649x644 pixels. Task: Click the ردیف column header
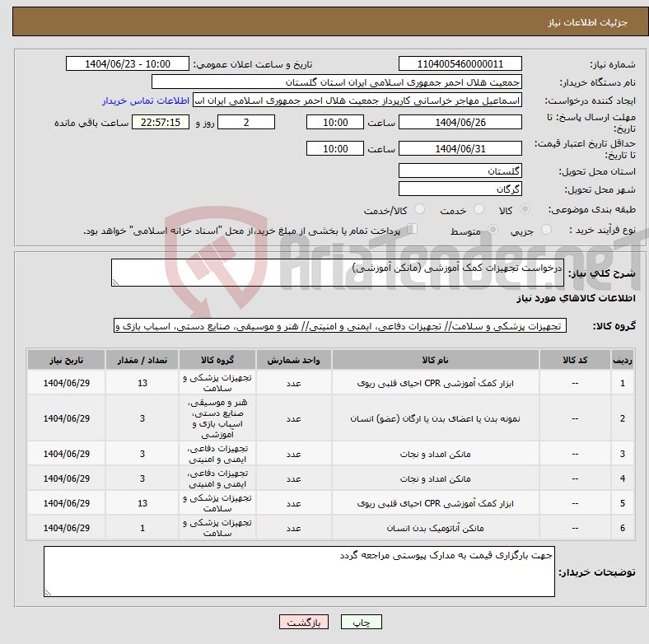point(622,360)
